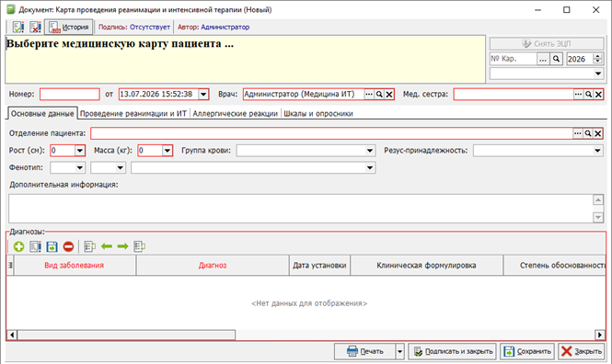Clear Отделение пациента field with X icon
This screenshot has height=364, width=612.
point(598,133)
